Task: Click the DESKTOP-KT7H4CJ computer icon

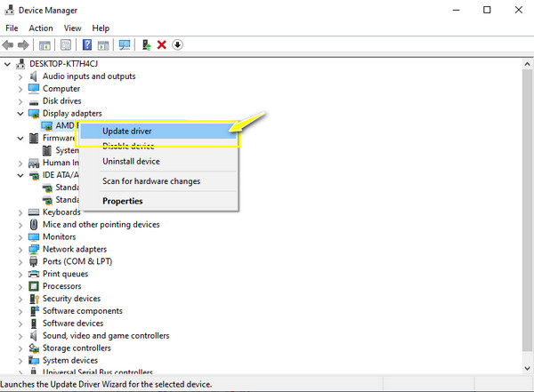Action: (x=20, y=64)
